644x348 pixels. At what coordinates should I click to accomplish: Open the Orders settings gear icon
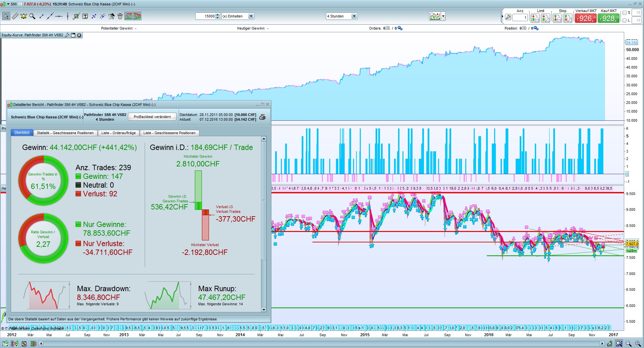click(x=400, y=28)
